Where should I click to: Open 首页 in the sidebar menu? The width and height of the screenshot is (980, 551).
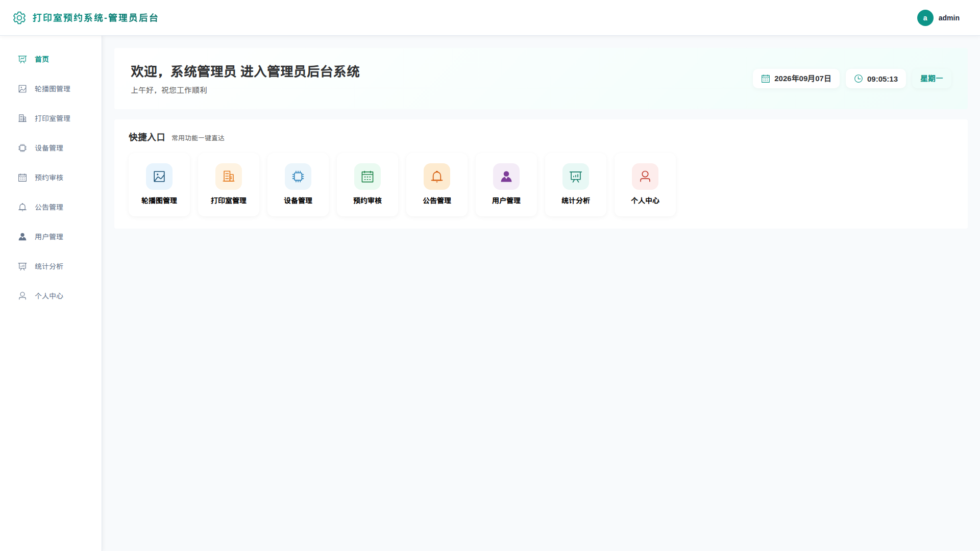(51, 59)
